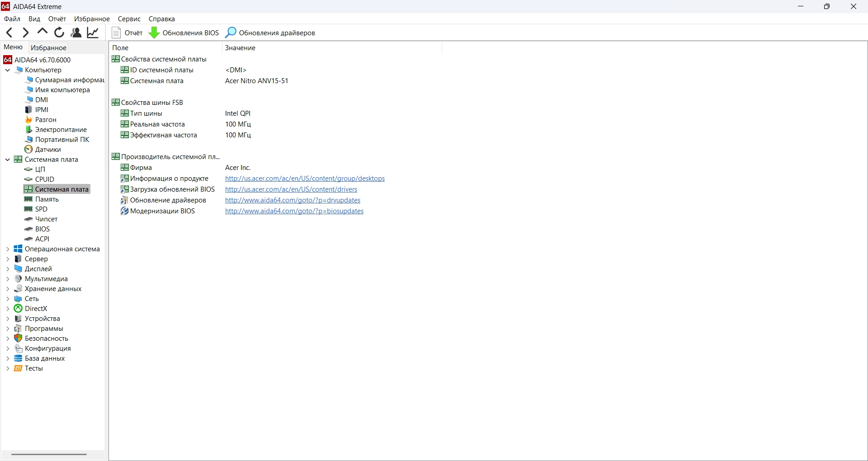Screen dimensions: 868x461
Task: Click the sidebar horizontal scrollbar thumb
Action: 49,454
